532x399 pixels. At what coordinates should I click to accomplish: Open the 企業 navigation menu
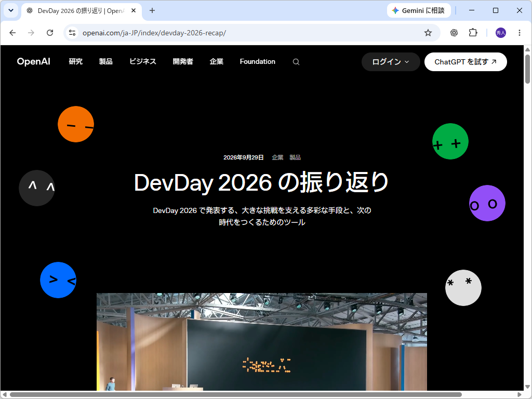[x=217, y=61]
